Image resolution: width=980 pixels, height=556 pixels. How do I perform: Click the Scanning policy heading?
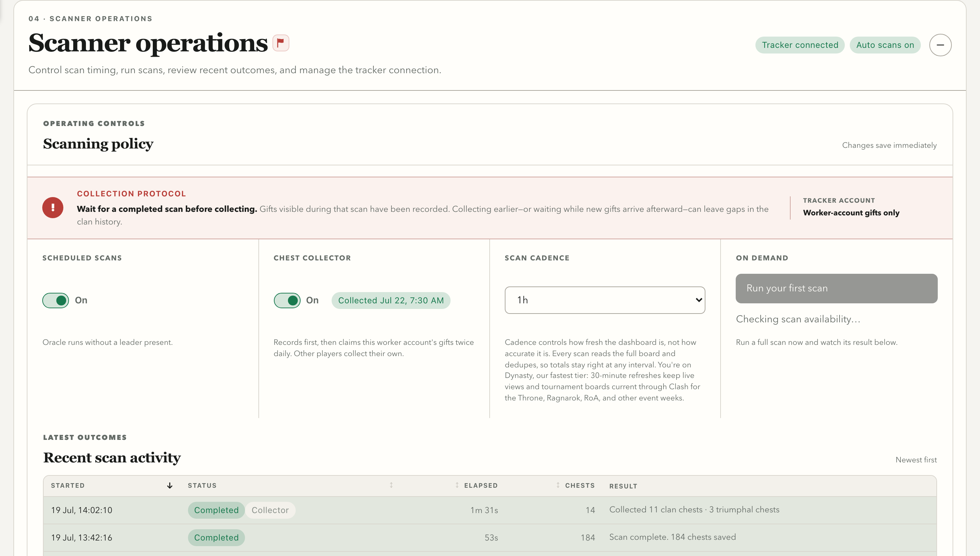(98, 144)
